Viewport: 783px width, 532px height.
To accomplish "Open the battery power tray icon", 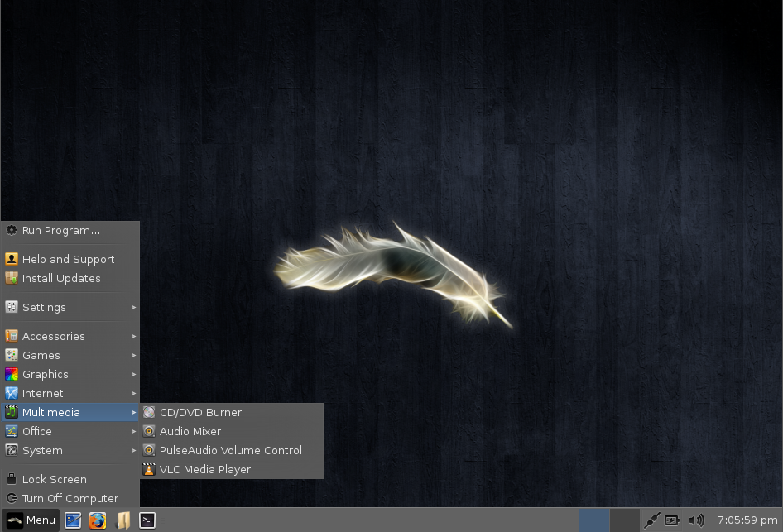I will click(672, 520).
